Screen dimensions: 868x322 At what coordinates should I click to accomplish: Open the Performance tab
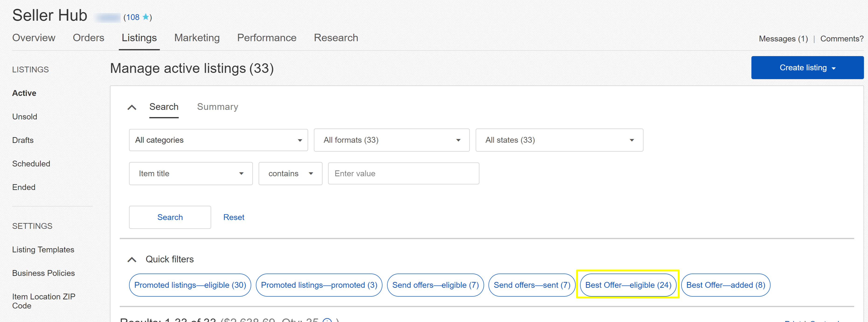click(267, 38)
